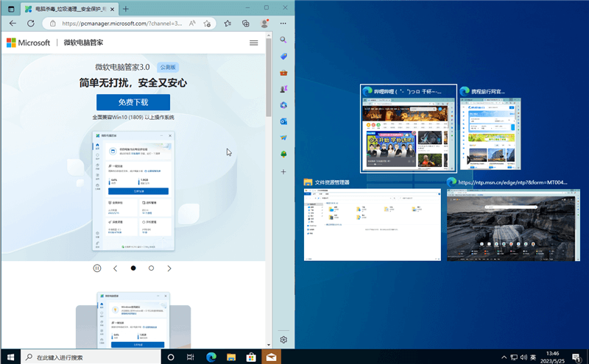The width and height of the screenshot is (589, 364).
Task: Open Mail app from taskbar
Action: coord(271,357)
